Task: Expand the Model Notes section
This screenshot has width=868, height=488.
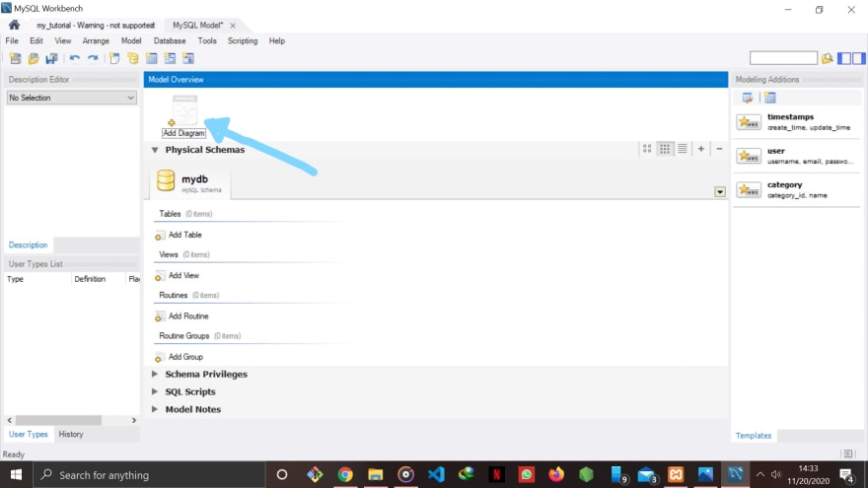Action: click(x=155, y=409)
